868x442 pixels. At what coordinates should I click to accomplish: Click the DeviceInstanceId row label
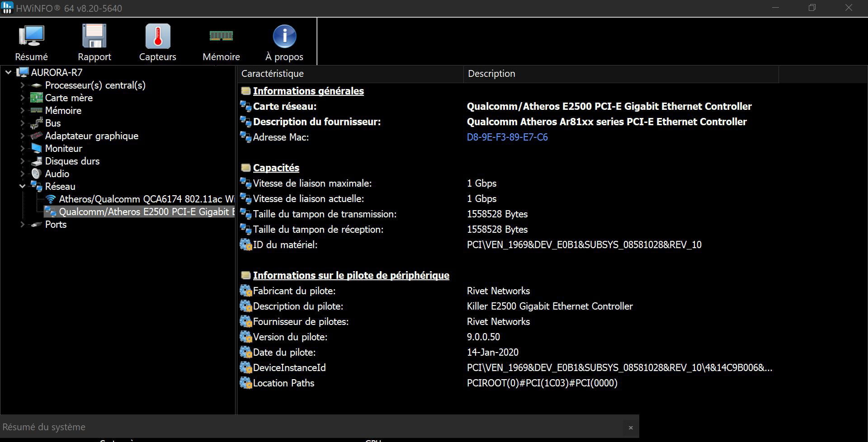(289, 367)
